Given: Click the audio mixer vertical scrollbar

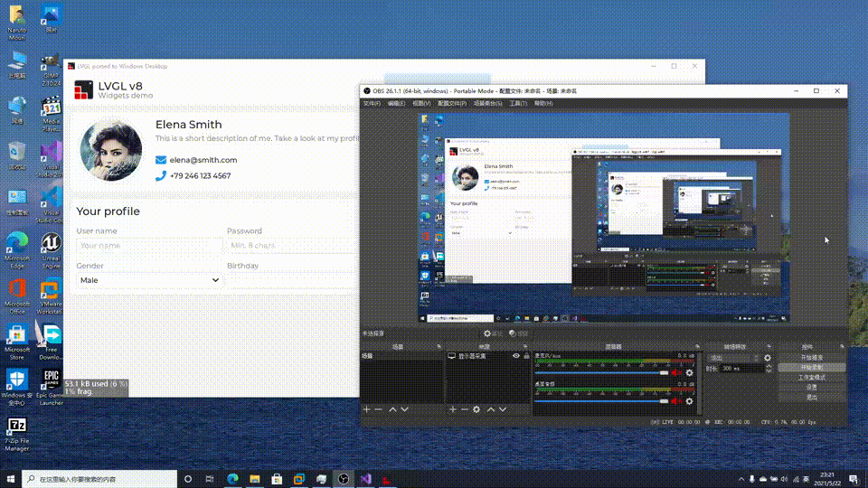Looking at the screenshot, I should (700, 383).
